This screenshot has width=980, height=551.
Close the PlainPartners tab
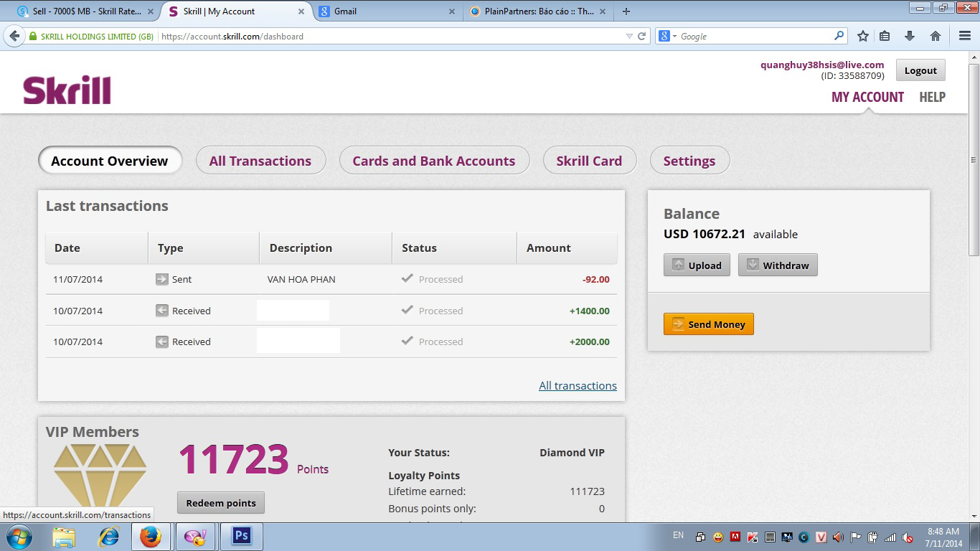pyautogui.click(x=603, y=11)
